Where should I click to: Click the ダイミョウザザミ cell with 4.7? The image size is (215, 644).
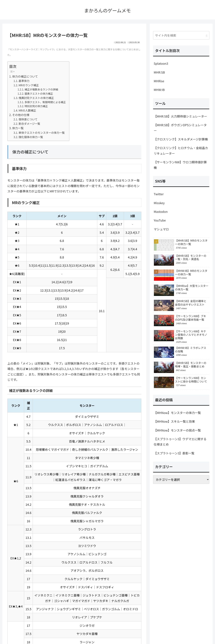tap(87, 416)
